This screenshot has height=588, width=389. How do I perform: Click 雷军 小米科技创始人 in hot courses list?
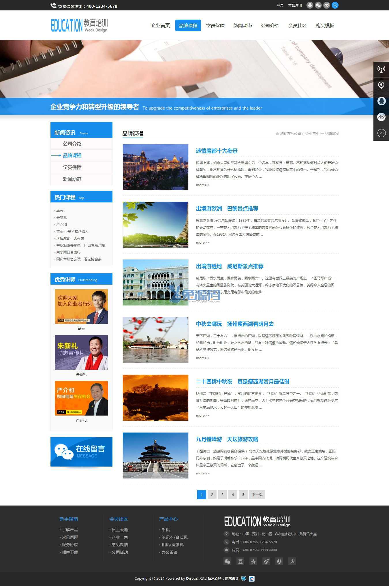tap(72, 232)
